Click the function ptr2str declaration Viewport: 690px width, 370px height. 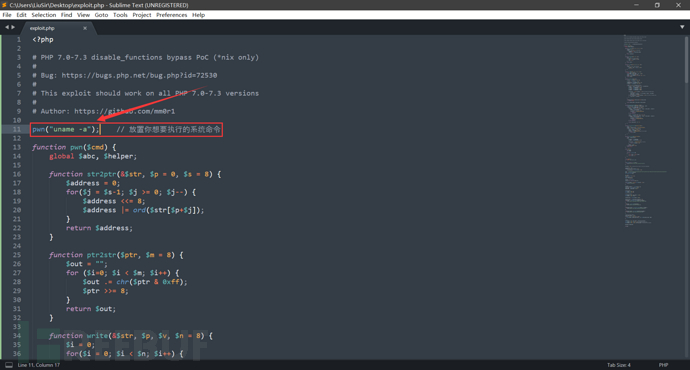click(116, 255)
